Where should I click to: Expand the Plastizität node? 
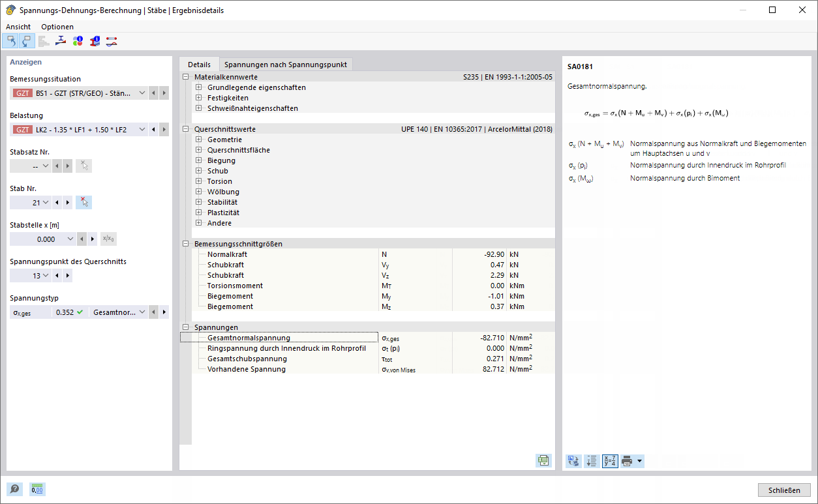point(198,213)
